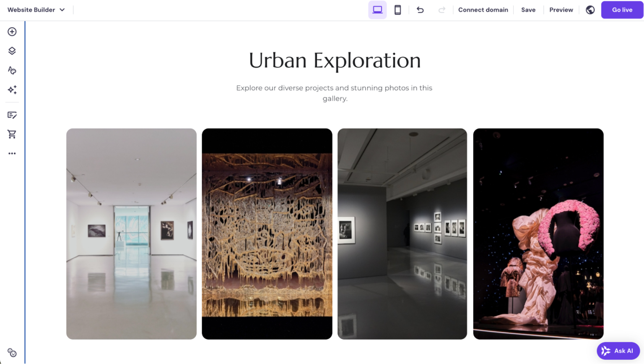Click the three-dot More options icon
Viewport: 644px width, 364px height.
pyautogui.click(x=12, y=153)
